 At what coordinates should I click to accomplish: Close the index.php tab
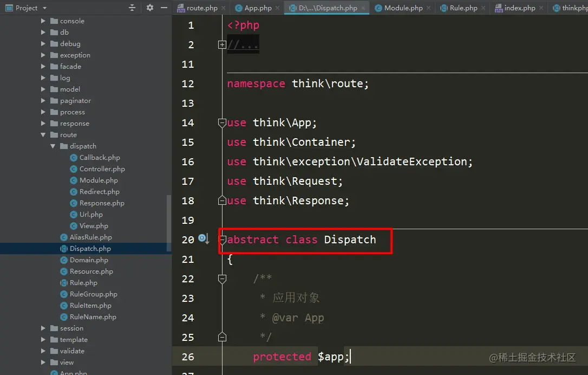(541, 8)
